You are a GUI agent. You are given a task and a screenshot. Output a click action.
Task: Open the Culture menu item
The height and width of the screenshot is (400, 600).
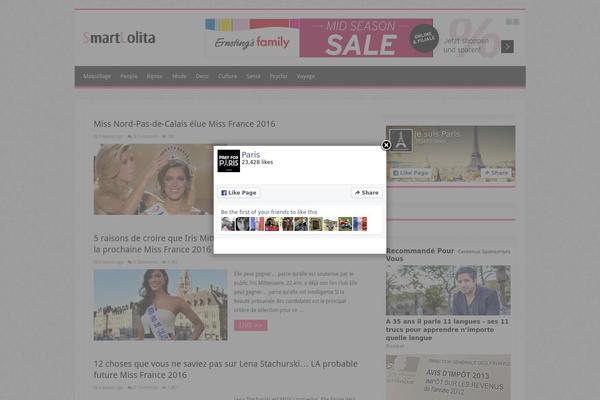[x=227, y=76]
